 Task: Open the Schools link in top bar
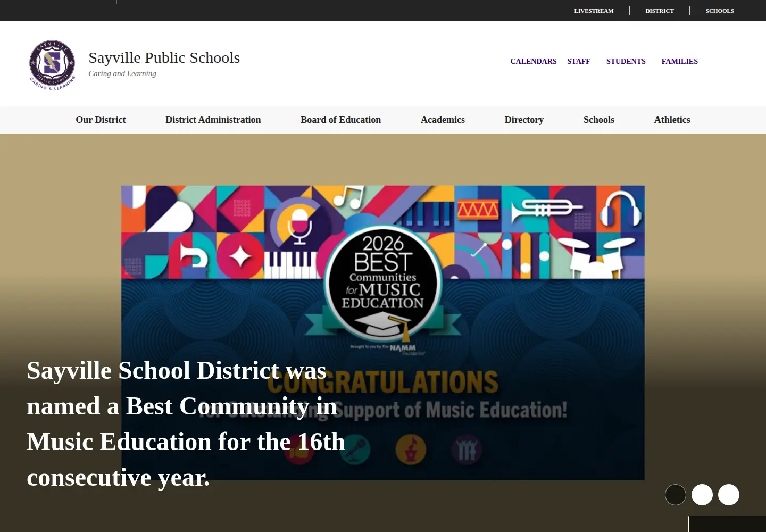tap(720, 11)
